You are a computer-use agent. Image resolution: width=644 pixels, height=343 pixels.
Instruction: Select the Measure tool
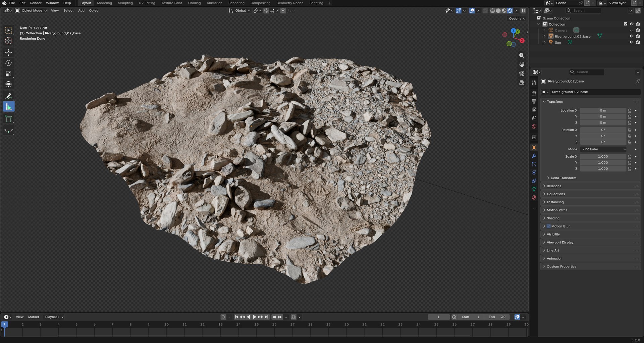(9, 107)
